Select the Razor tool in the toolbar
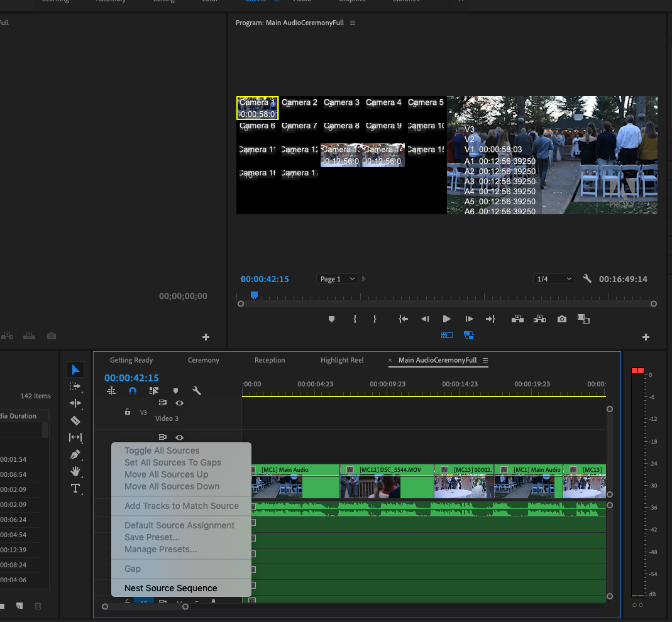The image size is (672, 622). pos(75,420)
